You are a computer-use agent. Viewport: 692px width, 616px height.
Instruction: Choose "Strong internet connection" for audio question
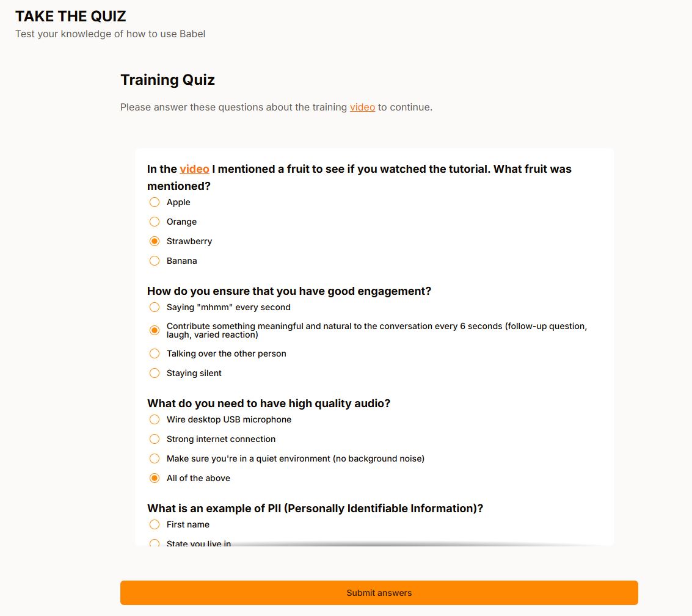tap(155, 439)
